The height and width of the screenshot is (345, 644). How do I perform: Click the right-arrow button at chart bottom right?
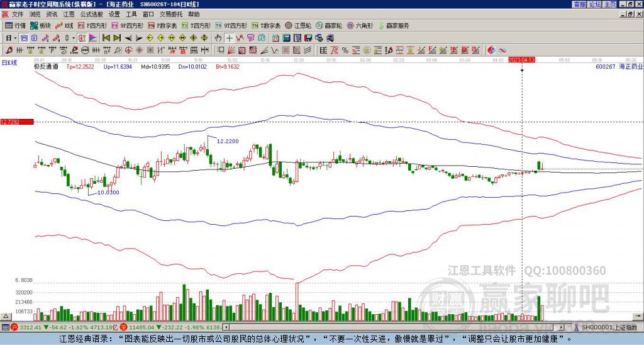[x=638, y=316]
